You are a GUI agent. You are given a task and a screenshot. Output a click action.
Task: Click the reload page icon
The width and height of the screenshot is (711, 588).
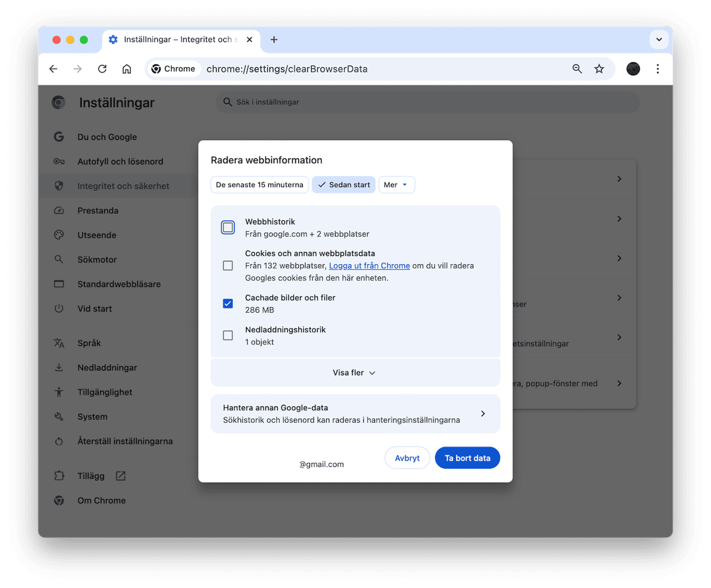coord(102,69)
